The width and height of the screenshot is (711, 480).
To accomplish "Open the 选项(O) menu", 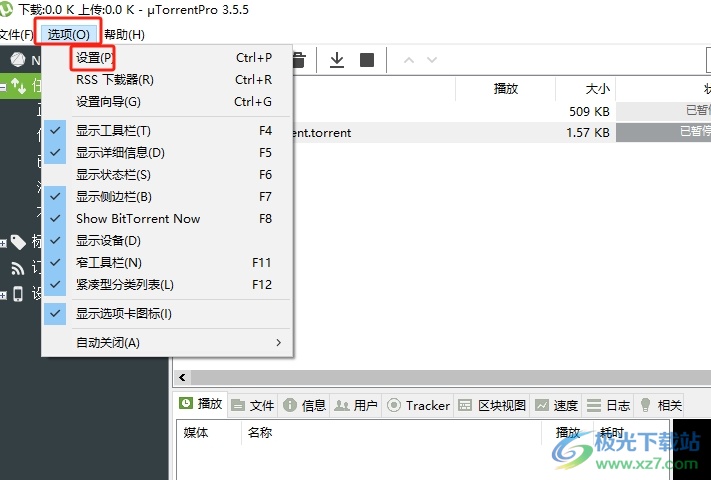I will coord(68,34).
